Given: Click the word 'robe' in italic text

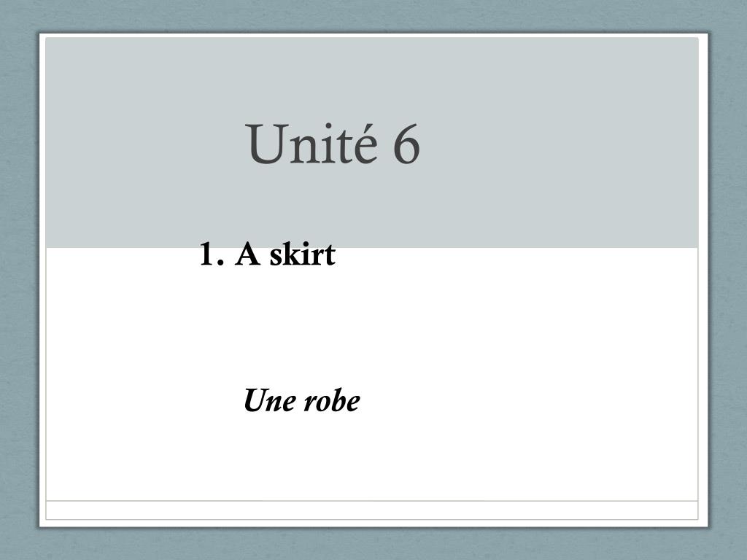Looking at the screenshot, I should click(x=332, y=401).
